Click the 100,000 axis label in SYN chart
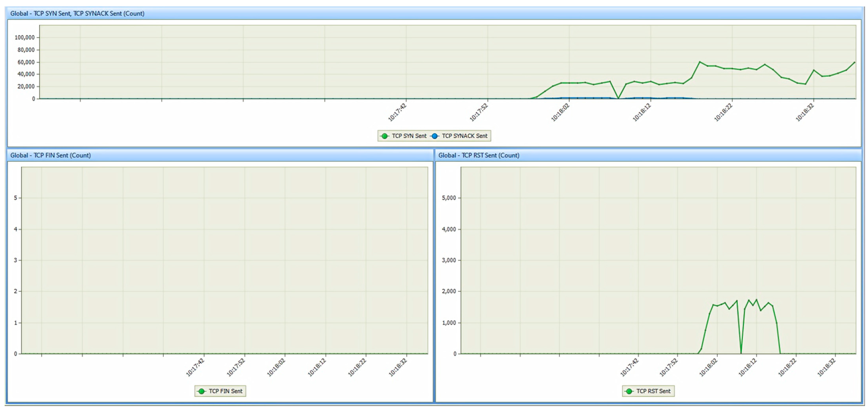This screenshot has height=410, width=868. point(24,38)
